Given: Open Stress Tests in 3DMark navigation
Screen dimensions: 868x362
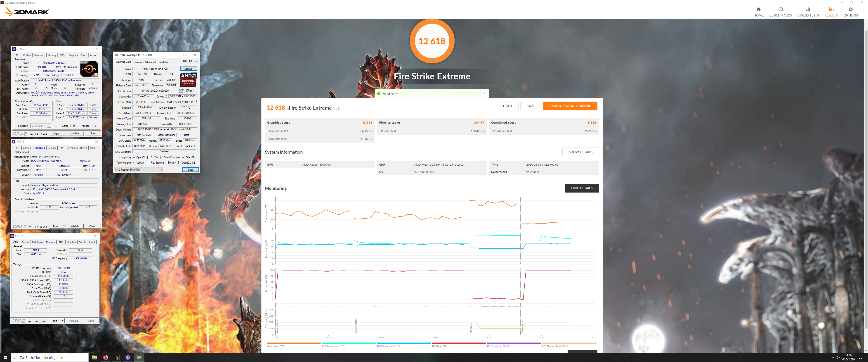Looking at the screenshot, I should 808,12.
